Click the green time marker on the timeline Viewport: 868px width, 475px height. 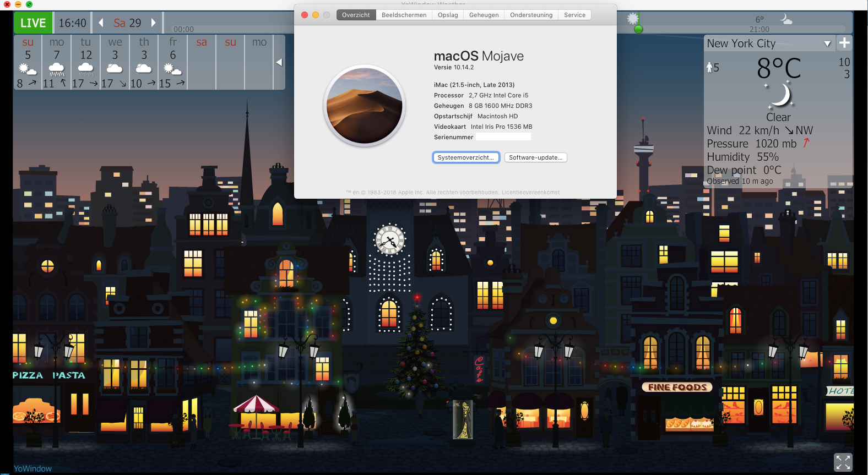tap(638, 29)
